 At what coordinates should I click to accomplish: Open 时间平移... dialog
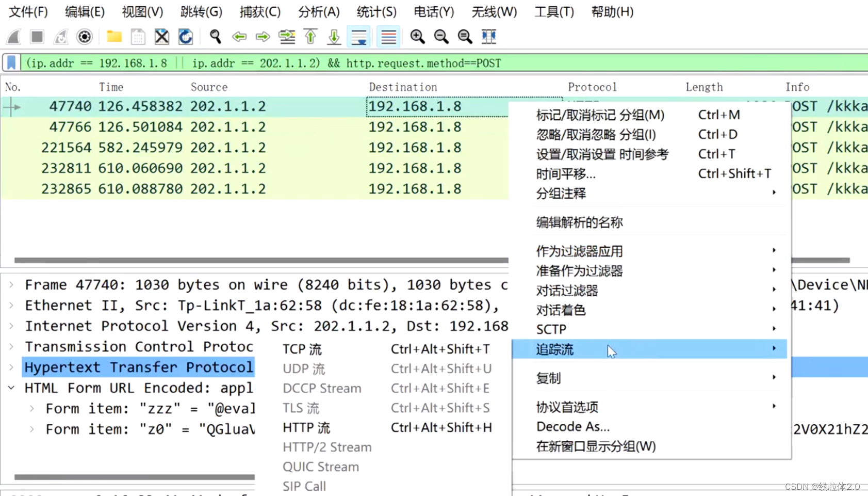pos(650,174)
